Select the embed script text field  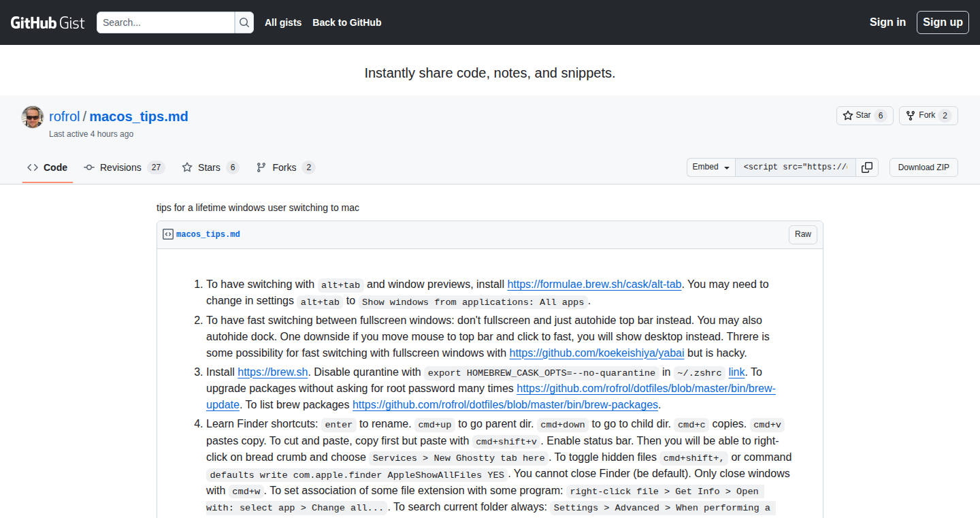pyautogui.click(x=796, y=167)
